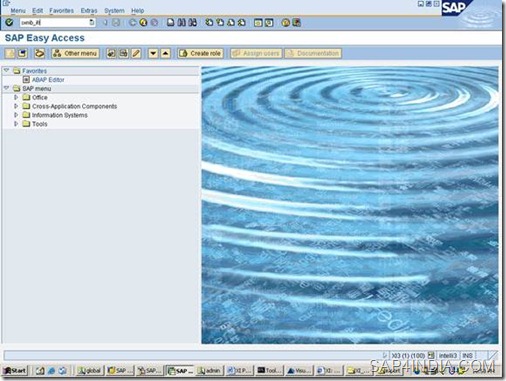This screenshot has height=381, width=506.
Task: Select the Office tree label
Action: pos(40,97)
